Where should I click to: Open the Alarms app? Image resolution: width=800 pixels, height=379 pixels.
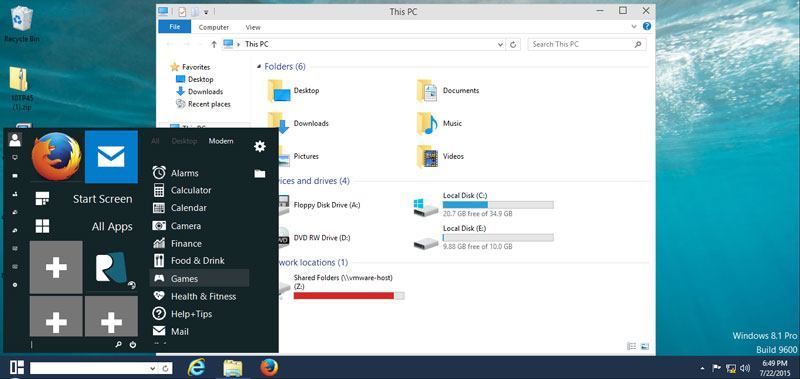tap(176, 173)
